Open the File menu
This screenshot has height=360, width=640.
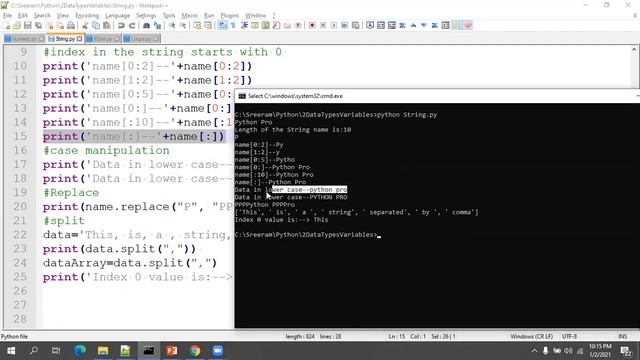click(x=7, y=16)
